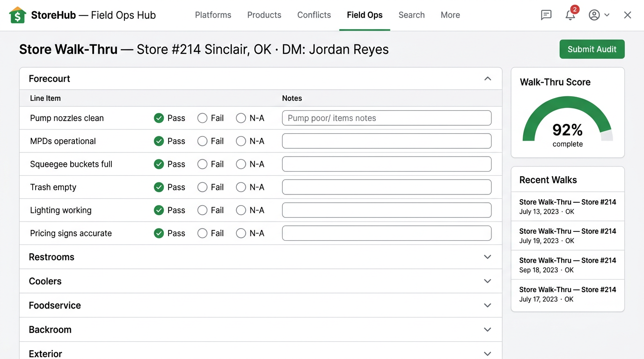644x359 pixels.
Task: Select Pass for Pump nozzles clean
Action: click(159, 118)
